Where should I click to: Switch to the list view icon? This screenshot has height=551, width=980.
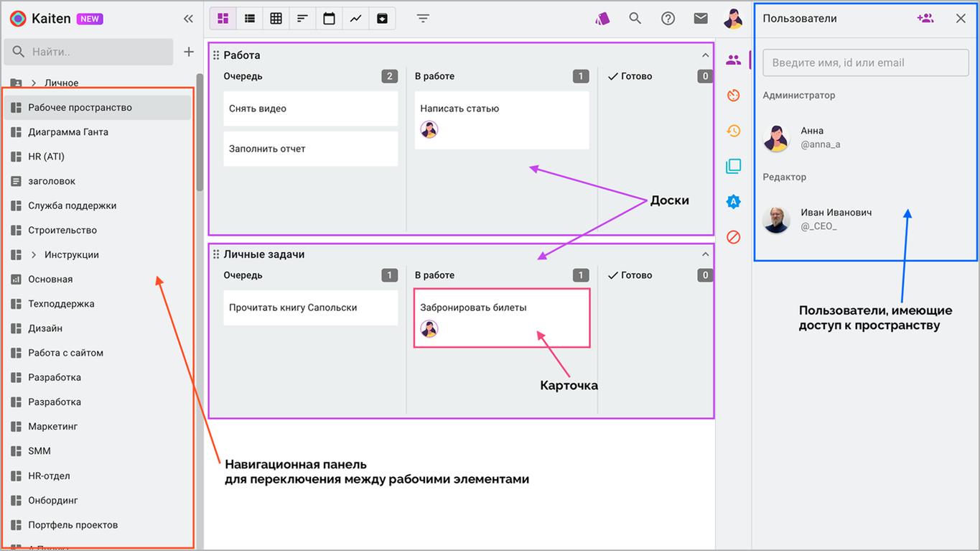pyautogui.click(x=249, y=19)
